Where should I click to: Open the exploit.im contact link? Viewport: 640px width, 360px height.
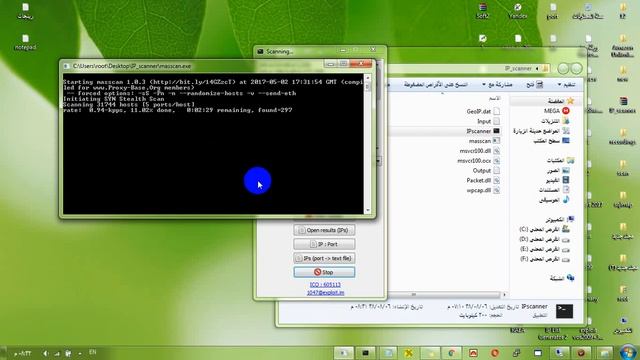pos(325,293)
